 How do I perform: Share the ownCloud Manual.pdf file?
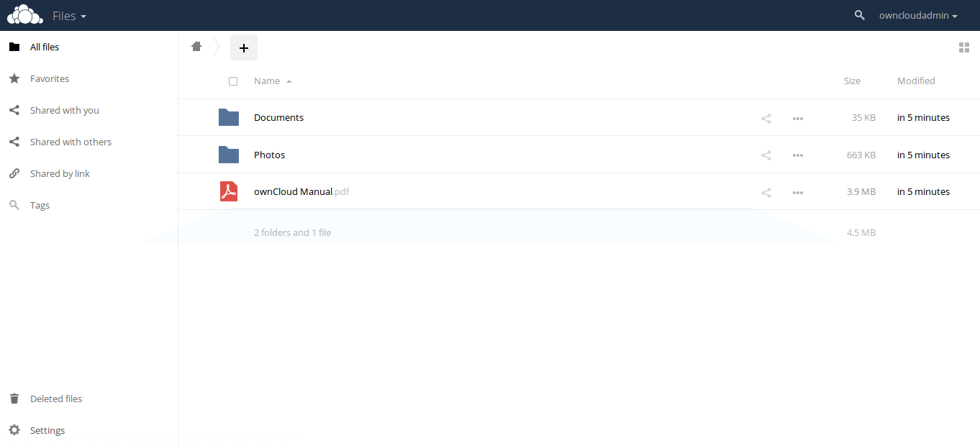(766, 192)
